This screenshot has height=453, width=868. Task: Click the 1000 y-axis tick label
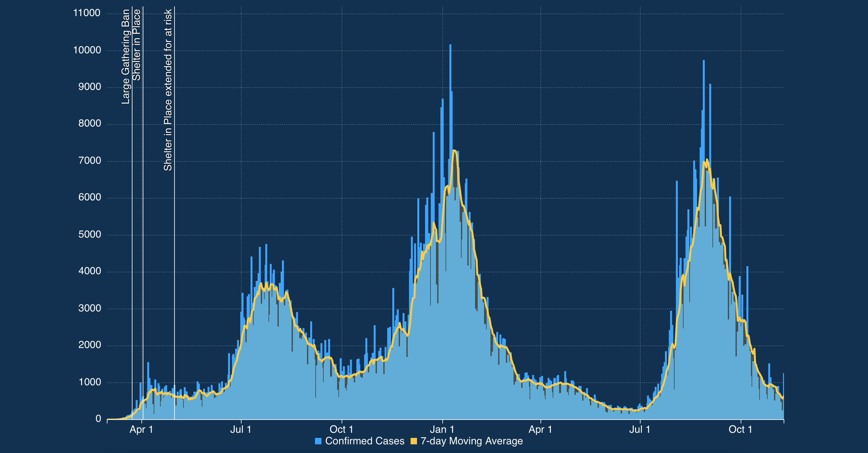pyautogui.click(x=89, y=382)
